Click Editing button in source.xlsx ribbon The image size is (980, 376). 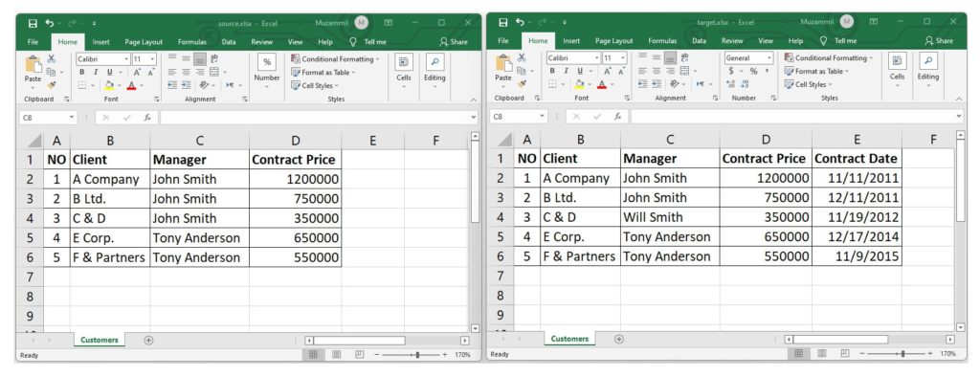tap(434, 70)
